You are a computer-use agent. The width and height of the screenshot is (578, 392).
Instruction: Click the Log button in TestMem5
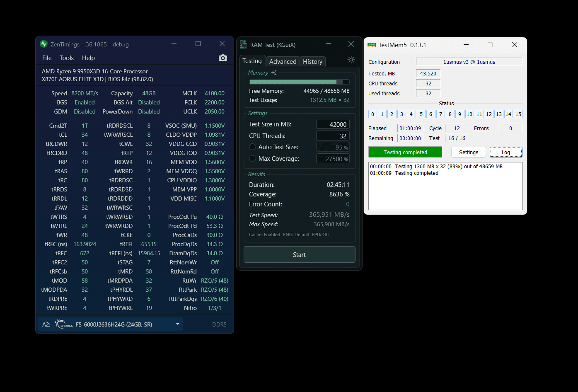pyautogui.click(x=506, y=152)
